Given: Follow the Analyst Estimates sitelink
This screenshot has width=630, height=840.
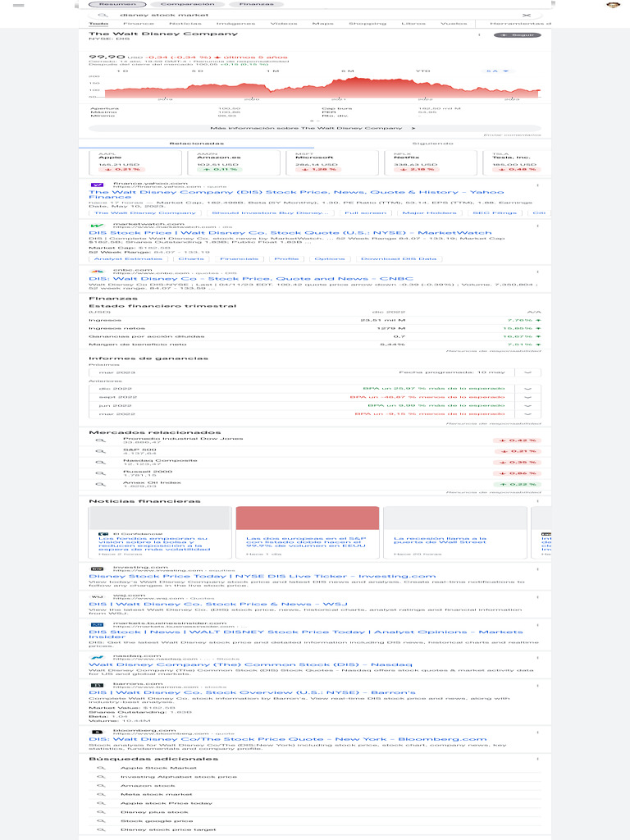Looking at the screenshot, I should click(128, 258).
